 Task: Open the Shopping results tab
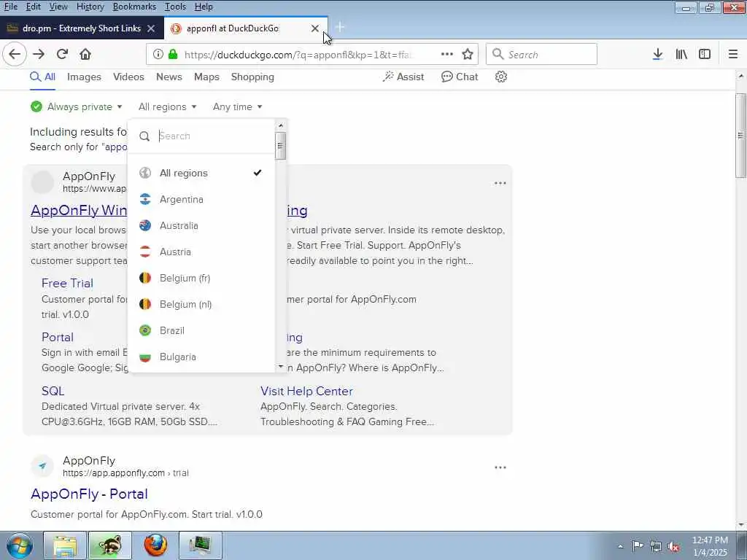point(252,77)
